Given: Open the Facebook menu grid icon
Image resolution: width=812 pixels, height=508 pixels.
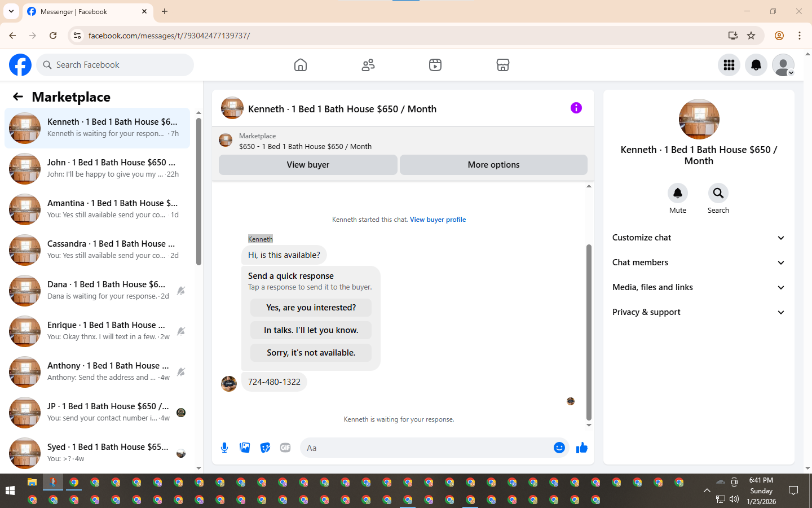Looking at the screenshot, I should (x=729, y=65).
